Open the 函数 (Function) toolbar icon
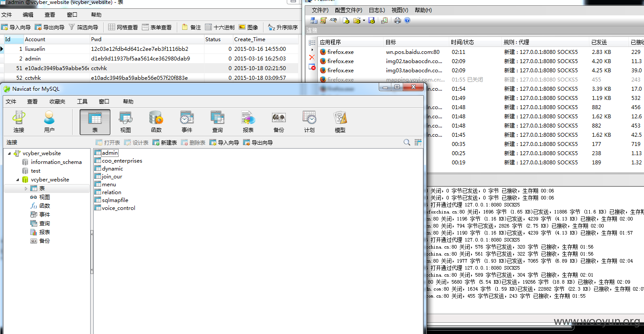This screenshot has height=334, width=644. (x=156, y=121)
